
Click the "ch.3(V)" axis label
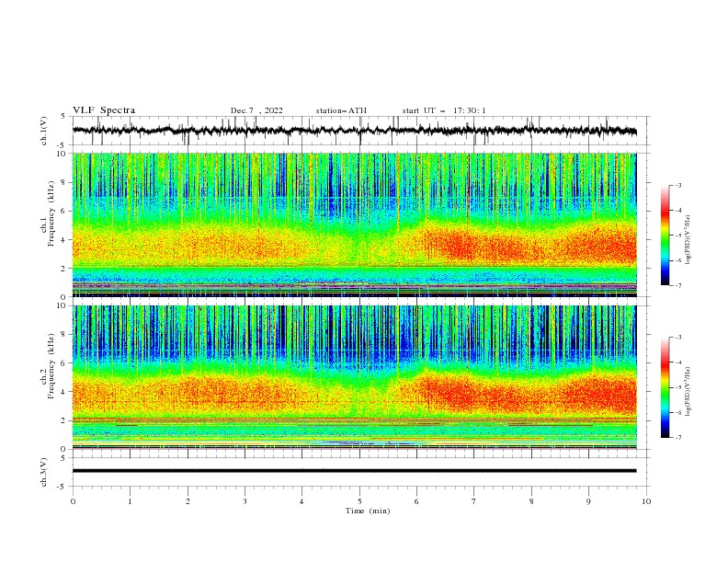44,472
